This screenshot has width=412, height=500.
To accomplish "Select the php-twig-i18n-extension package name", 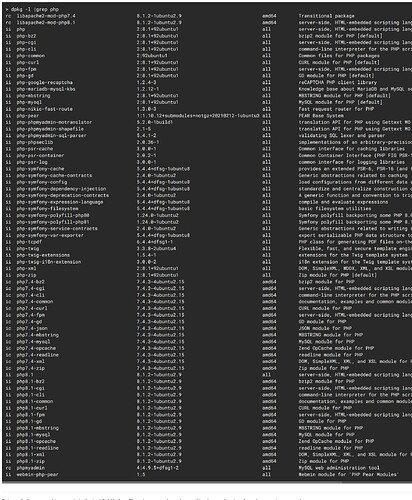I will tap(49, 262).
